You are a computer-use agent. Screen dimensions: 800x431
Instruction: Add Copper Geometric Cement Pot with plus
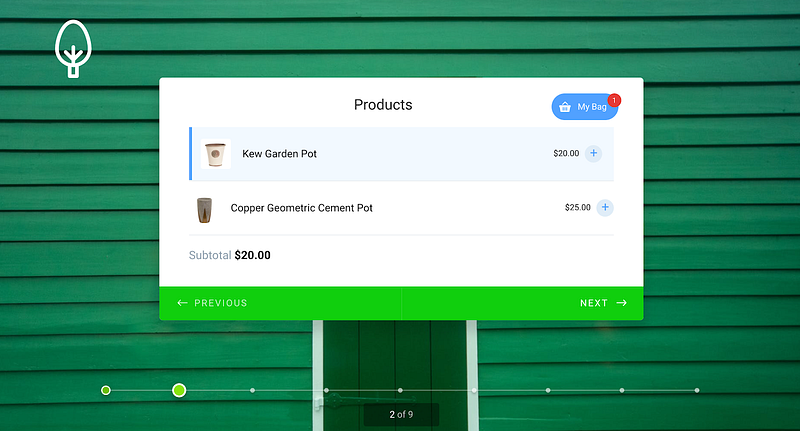605,208
